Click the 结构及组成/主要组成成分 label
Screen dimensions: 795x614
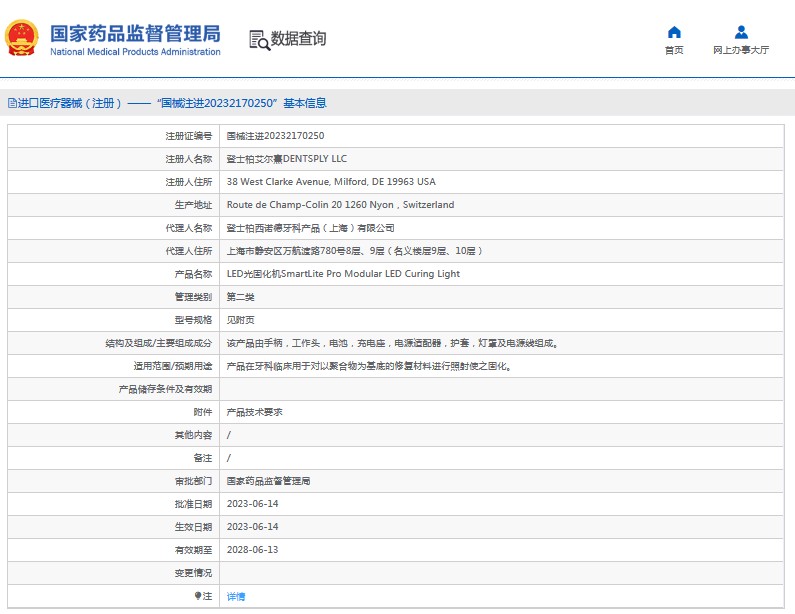tap(159, 343)
